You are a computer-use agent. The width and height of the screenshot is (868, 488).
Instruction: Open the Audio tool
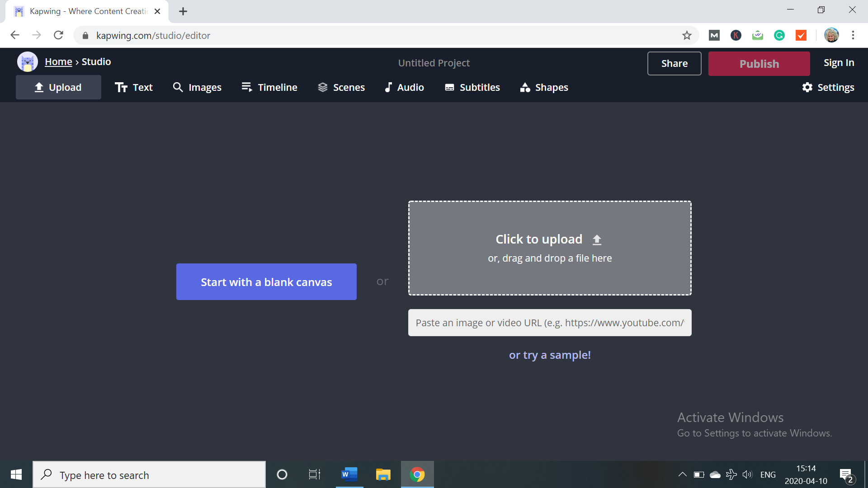pyautogui.click(x=404, y=87)
